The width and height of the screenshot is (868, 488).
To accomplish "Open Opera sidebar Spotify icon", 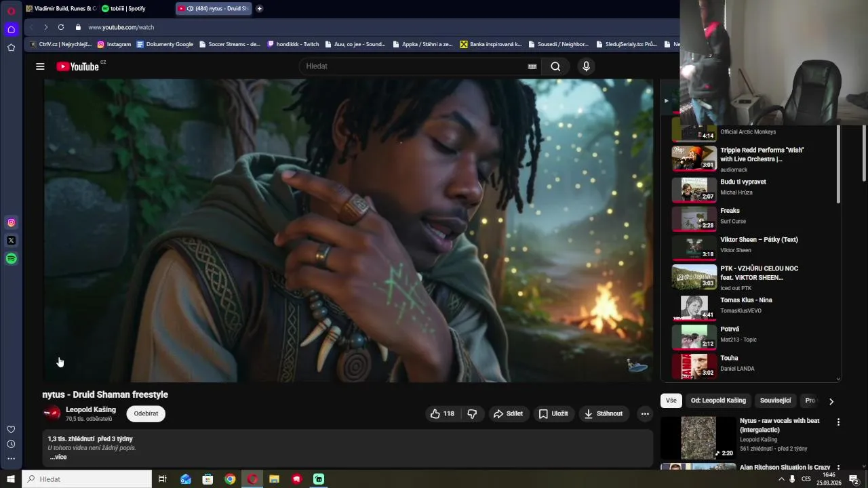I will point(11,259).
